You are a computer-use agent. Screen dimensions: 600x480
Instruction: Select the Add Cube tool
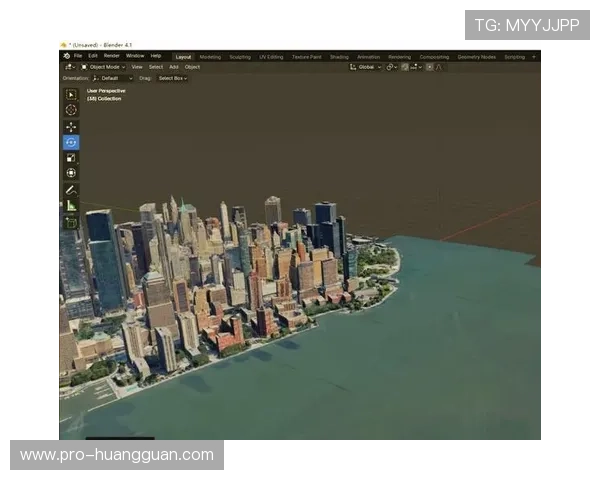coord(71,222)
